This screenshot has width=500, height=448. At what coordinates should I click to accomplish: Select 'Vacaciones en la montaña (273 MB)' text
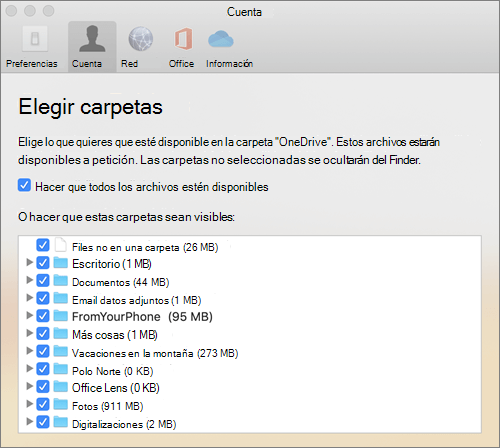[x=155, y=353]
